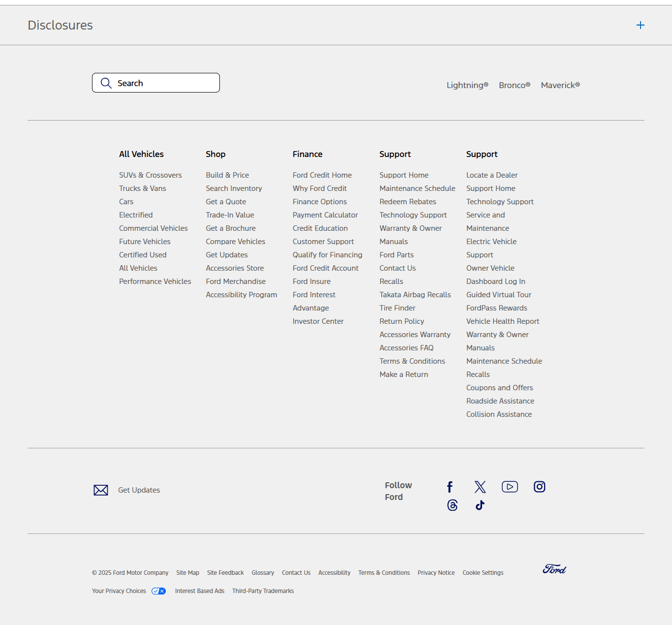Start the Guided Virtual Tour
The height and width of the screenshot is (625, 672).
(499, 295)
